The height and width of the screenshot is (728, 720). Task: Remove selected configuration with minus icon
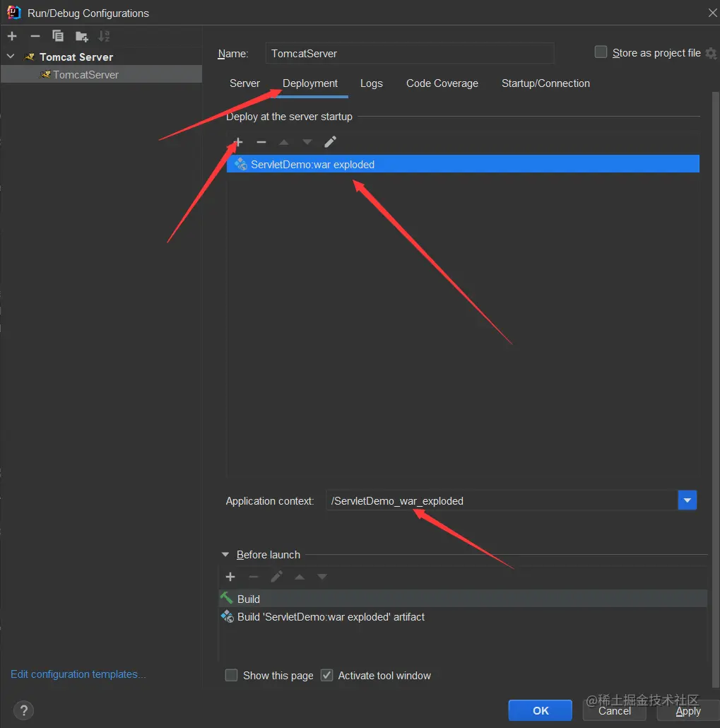35,36
